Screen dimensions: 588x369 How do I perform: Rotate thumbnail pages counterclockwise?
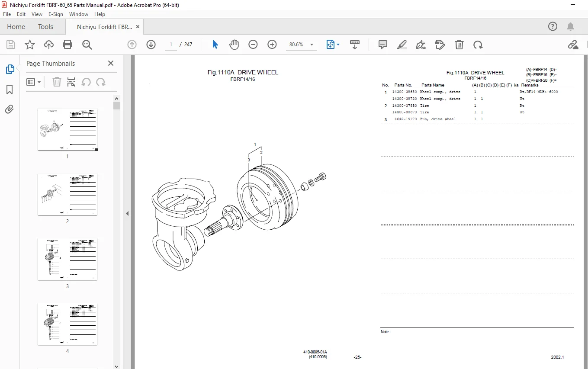pos(86,82)
